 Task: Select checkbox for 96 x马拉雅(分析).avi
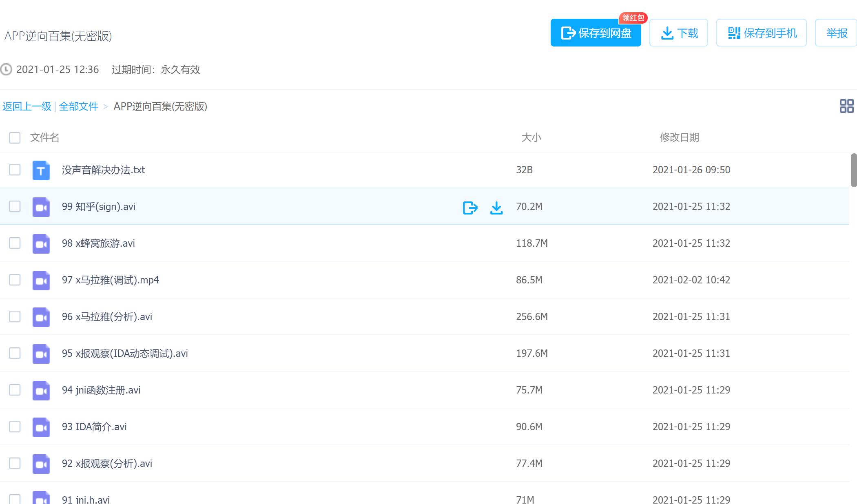(x=15, y=316)
